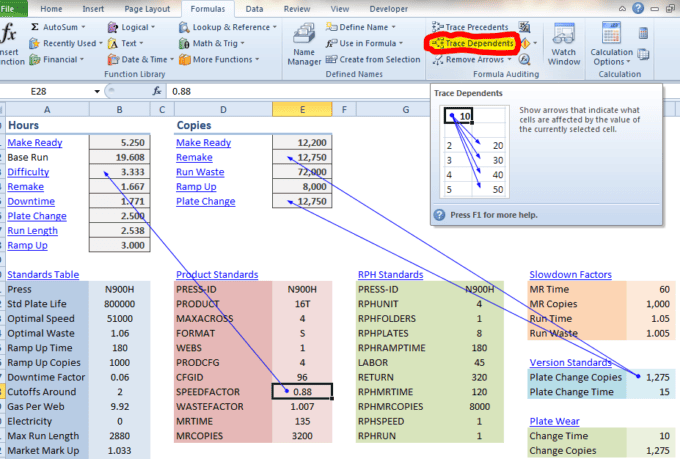Open the Date & Time functions icon

(x=113, y=59)
